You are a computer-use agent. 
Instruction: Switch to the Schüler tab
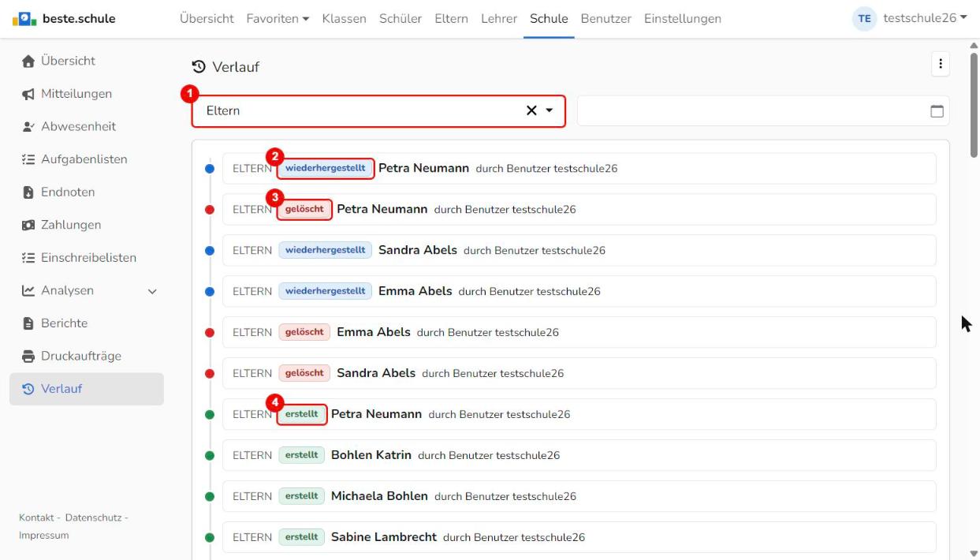[401, 18]
